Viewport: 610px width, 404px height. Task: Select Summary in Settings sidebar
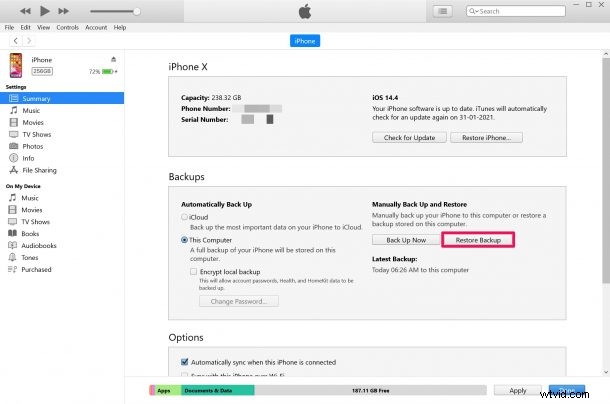[62, 98]
